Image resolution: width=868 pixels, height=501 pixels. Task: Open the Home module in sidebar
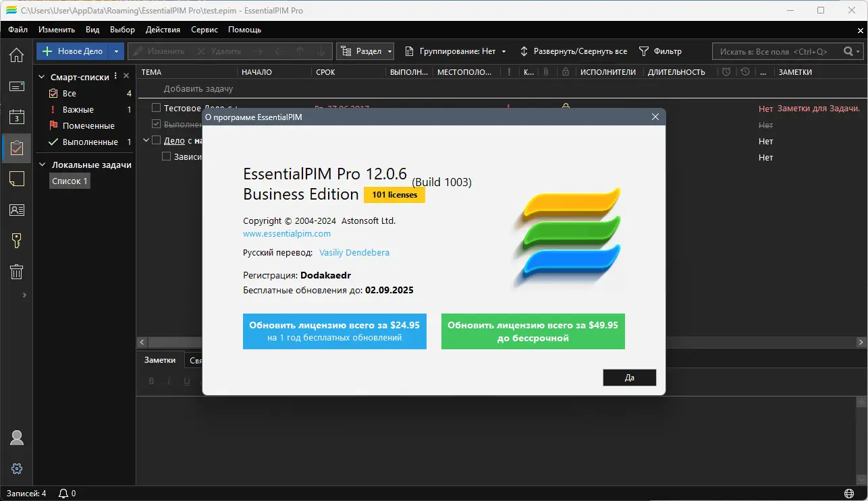pyautogui.click(x=16, y=55)
